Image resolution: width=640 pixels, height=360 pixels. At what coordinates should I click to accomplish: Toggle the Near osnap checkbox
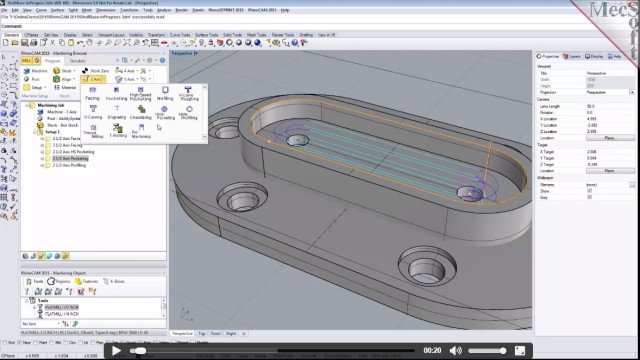[x=19, y=342]
